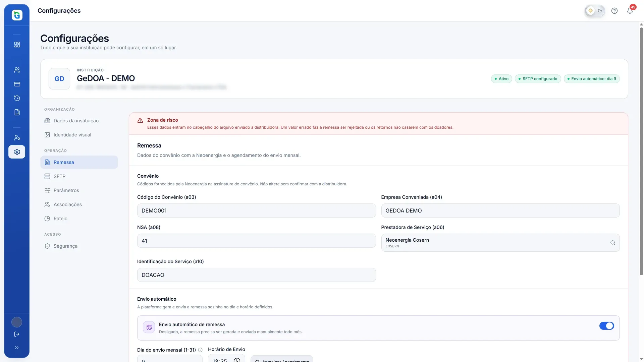Open the reports document icon in sidebar

17,112
